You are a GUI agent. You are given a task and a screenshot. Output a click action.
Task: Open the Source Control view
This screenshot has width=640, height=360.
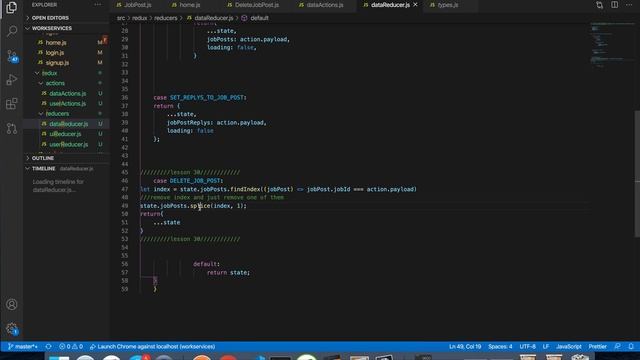[11, 56]
